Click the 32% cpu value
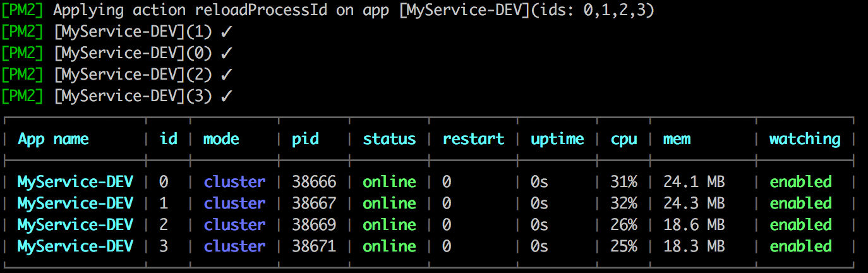 pos(624,203)
